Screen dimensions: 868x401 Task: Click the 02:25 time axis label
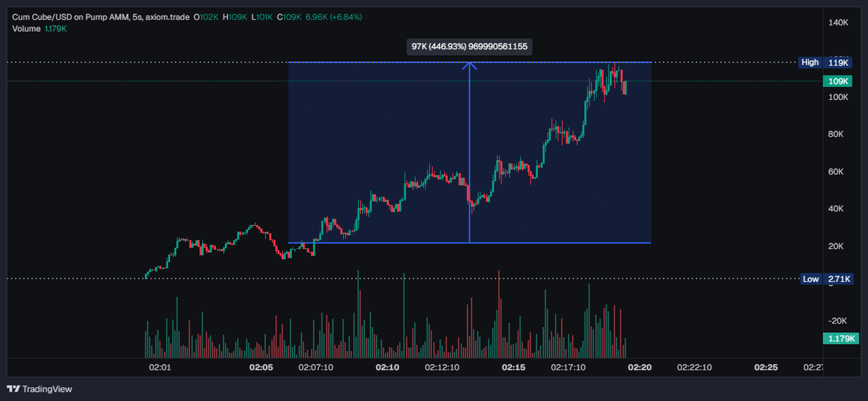(x=766, y=368)
